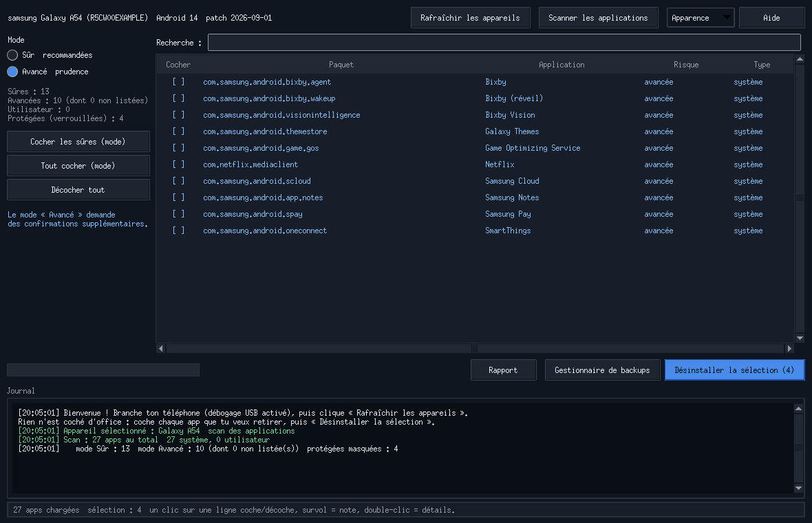
Task: Check the box on the Bixby (réveil) row
Action: pos(178,98)
